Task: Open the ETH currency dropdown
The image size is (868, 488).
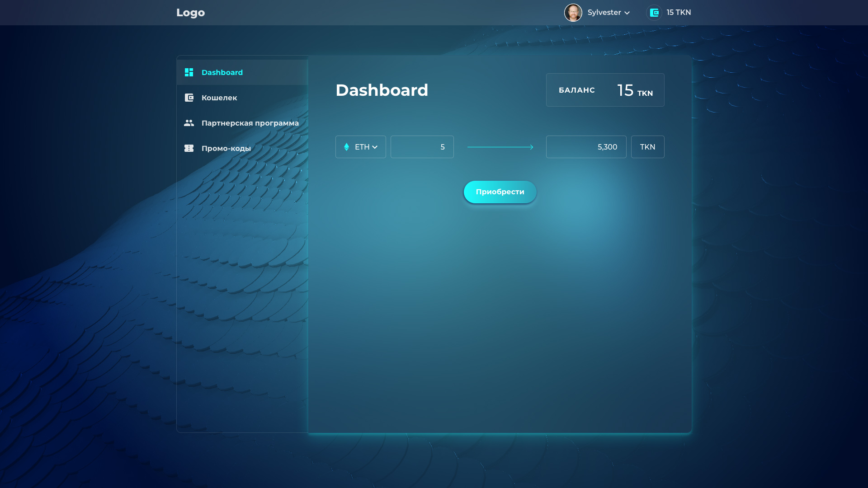Action: pos(361,147)
